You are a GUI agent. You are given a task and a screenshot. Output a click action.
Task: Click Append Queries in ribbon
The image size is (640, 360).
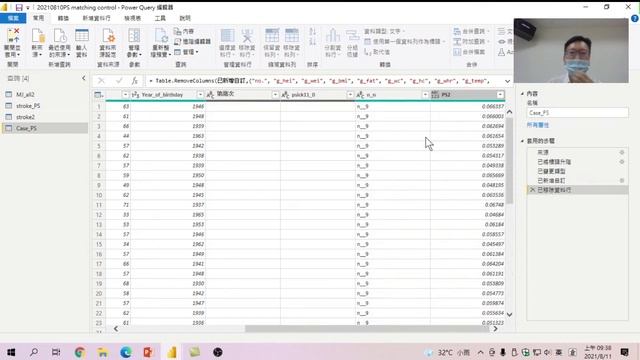coord(471,42)
